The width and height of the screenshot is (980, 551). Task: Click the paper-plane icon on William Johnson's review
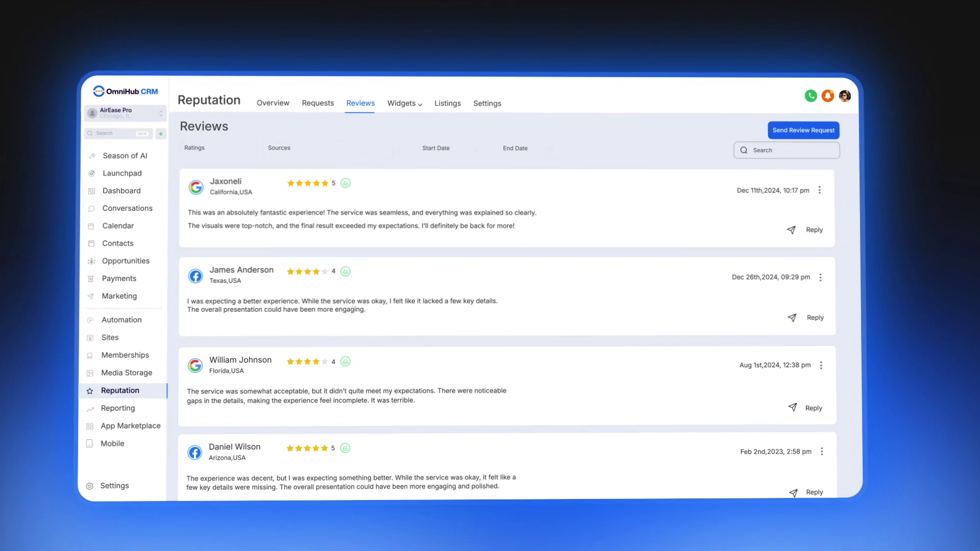pyautogui.click(x=792, y=407)
